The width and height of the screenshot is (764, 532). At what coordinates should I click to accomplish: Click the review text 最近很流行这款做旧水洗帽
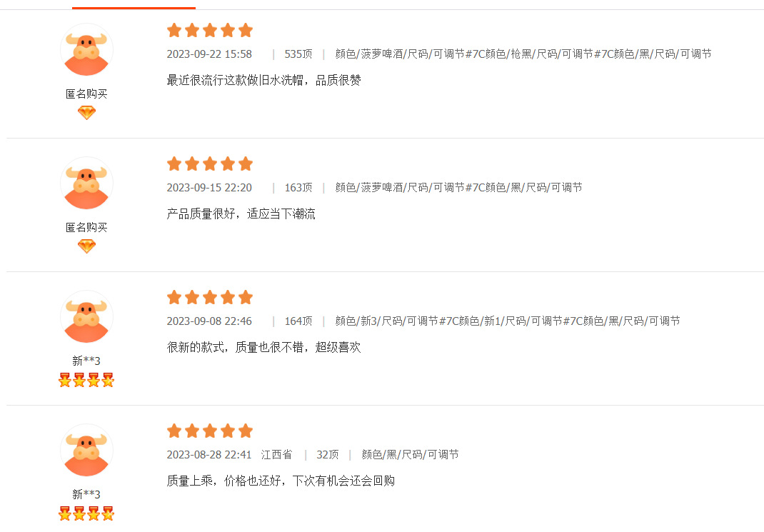tap(263, 80)
